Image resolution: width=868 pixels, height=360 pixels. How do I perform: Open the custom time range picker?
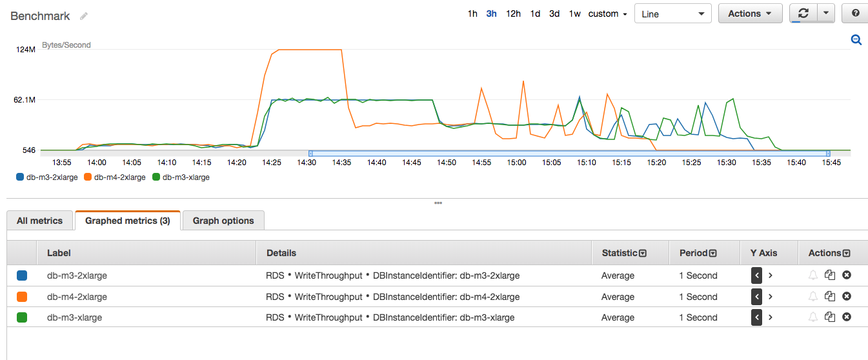pyautogui.click(x=607, y=14)
